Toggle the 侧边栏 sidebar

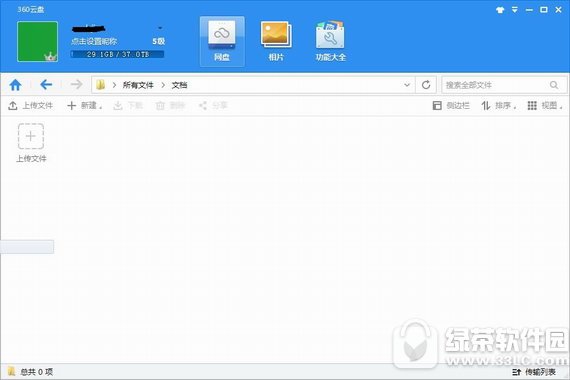451,105
